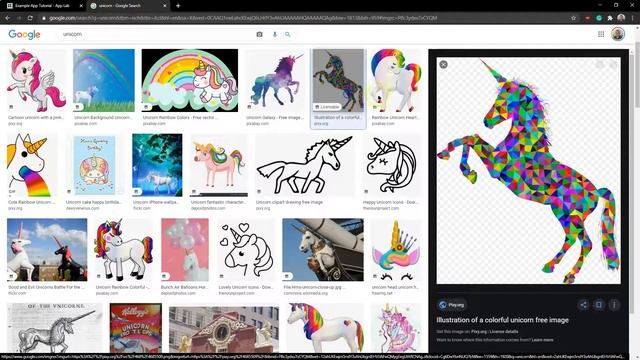
Task: Open License details link
Action: [x=504, y=332]
